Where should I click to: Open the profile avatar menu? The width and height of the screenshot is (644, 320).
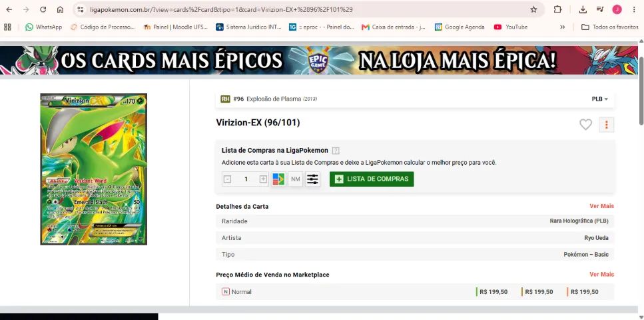point(617,9)
